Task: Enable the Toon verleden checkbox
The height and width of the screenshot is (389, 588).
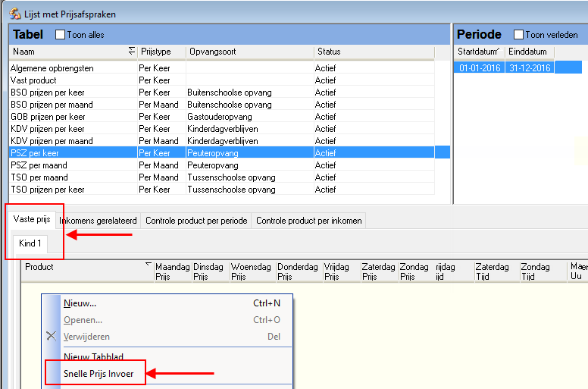Action: point(519,35)
